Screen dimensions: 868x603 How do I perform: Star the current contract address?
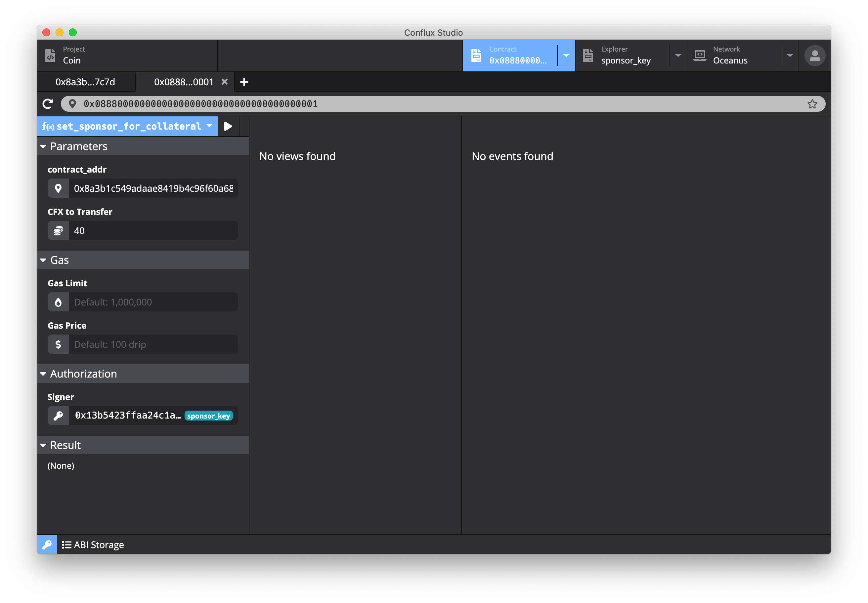(x=812, y=104)
